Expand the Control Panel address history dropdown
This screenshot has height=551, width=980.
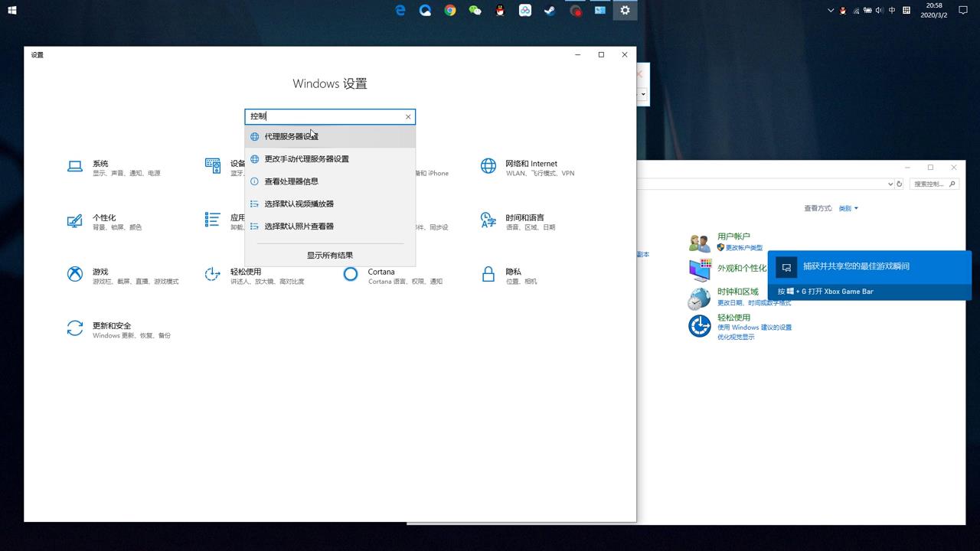click(890, 184)
